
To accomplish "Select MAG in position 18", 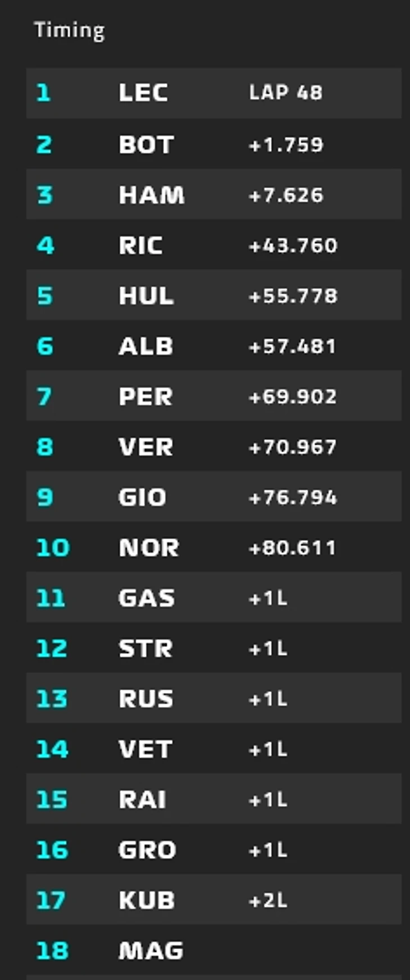I will tap(151, 951).
